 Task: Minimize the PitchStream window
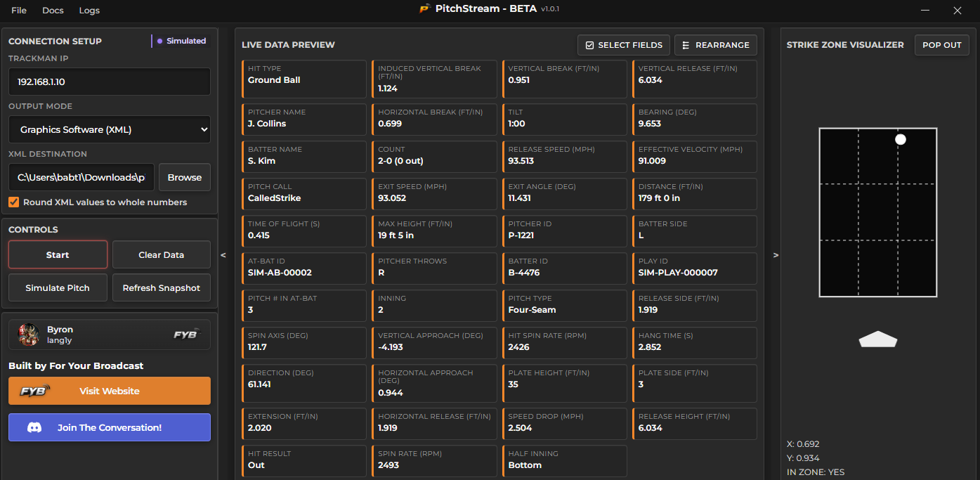926,11
